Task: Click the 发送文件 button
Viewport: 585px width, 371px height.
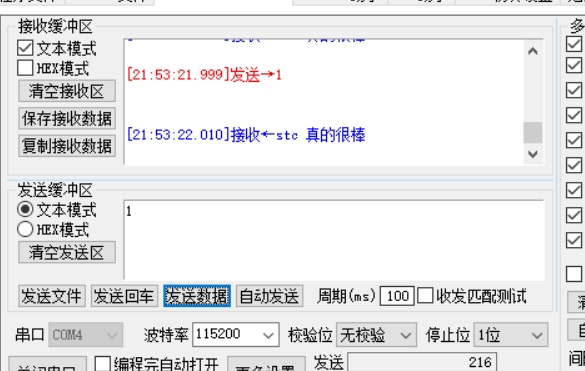Action: point(52,296)
